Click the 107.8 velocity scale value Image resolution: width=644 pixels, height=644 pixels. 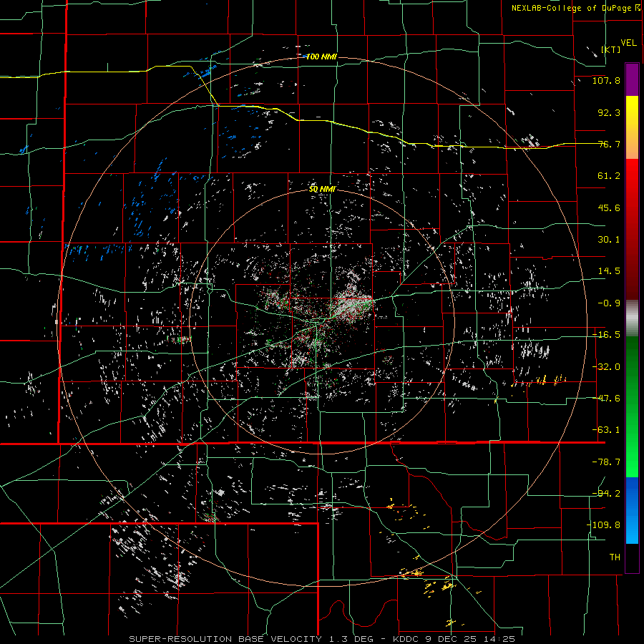pyautogui.click(x=606, y=80)
